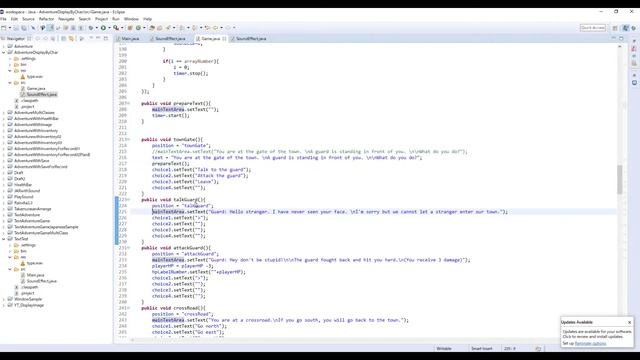
Task: Click the New Java Package toolbar icon
Action: 130,28
